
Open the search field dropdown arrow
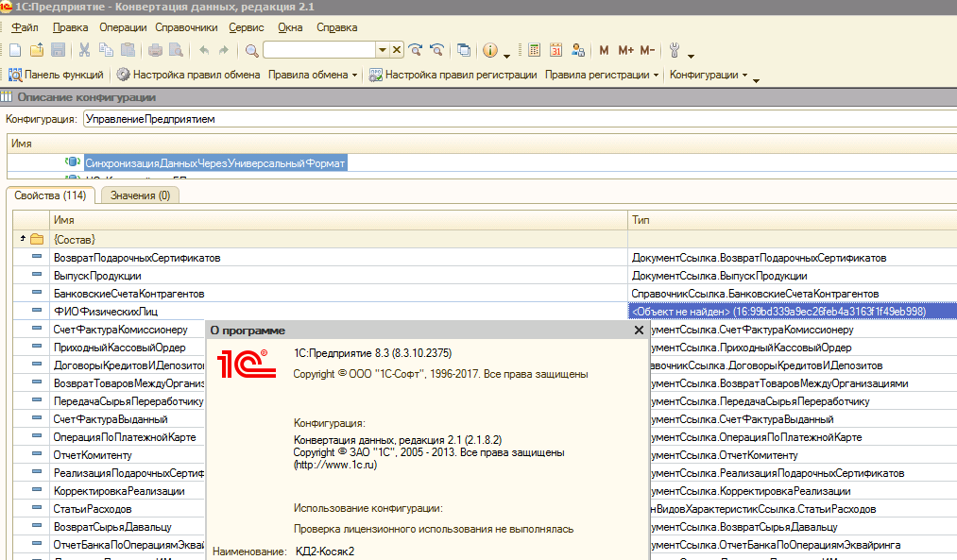tap(383, 50)
